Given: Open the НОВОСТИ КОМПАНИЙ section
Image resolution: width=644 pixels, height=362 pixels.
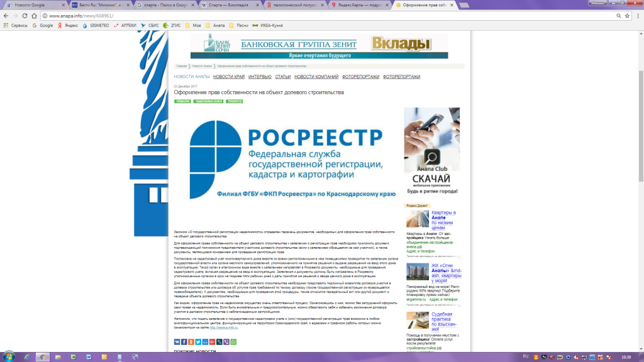Looking at the screenshot, I should 316,77.
